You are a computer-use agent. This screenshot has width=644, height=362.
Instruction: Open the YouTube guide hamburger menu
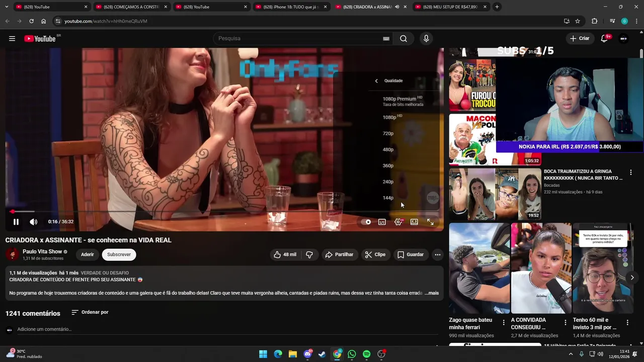click(x=12, y=39)
